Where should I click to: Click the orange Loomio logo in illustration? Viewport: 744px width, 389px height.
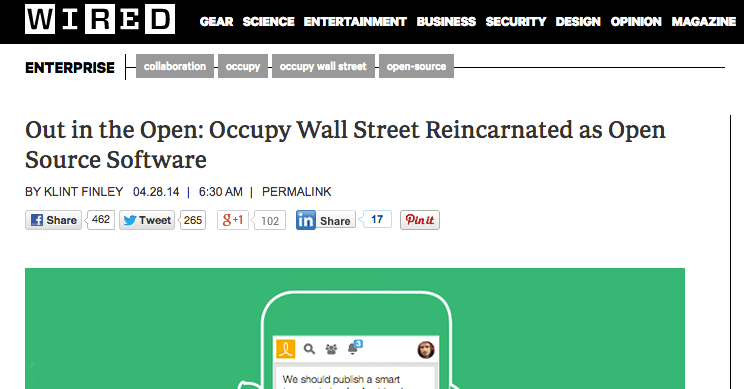[286, 349]
